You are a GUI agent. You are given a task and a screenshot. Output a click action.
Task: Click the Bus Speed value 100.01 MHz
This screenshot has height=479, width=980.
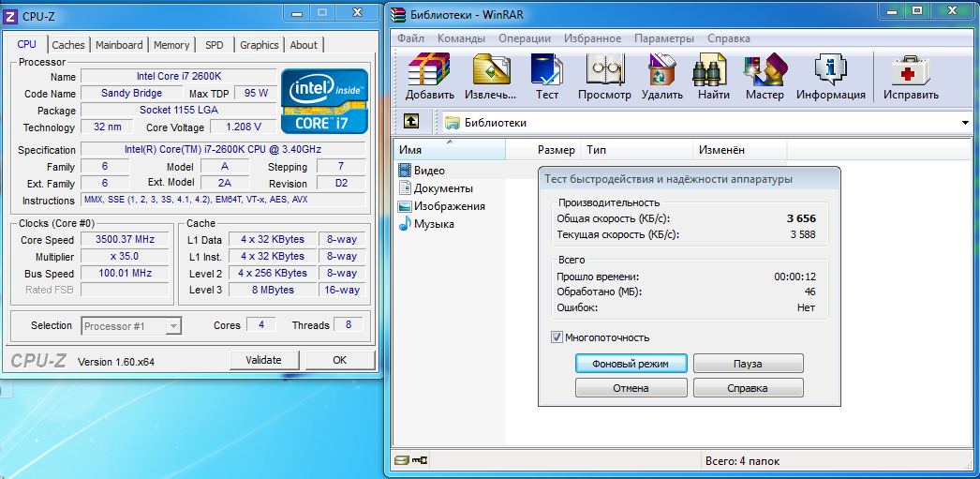(x=125, y=274)
